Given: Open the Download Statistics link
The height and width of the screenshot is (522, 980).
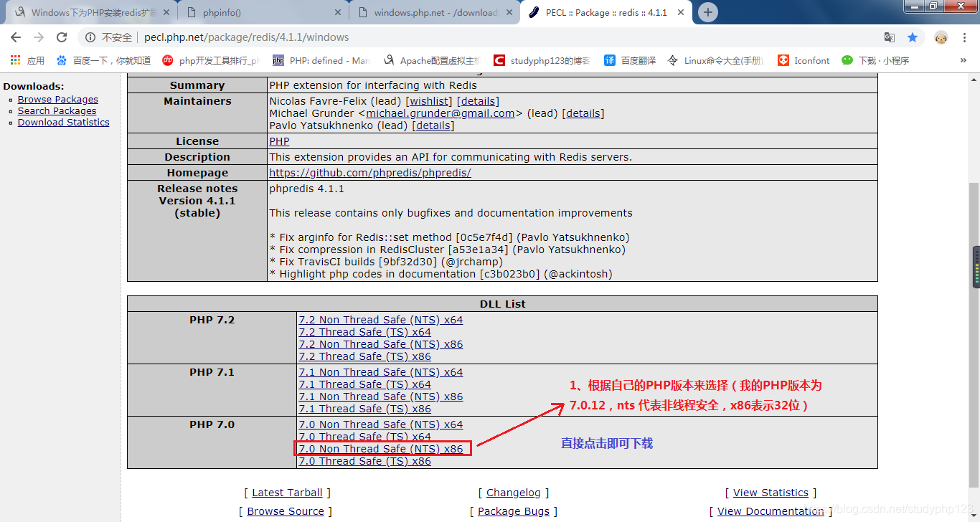Looking at the screenshot, I should [64, 123].
